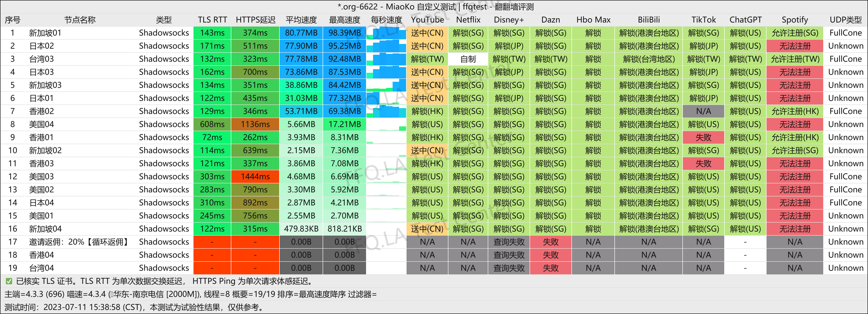This screenshot has height=314, width=868.
Task: Click Disney+ 查询失败 cell in 香港04 row
Action: pyautogui.click(x=509, y=255)
